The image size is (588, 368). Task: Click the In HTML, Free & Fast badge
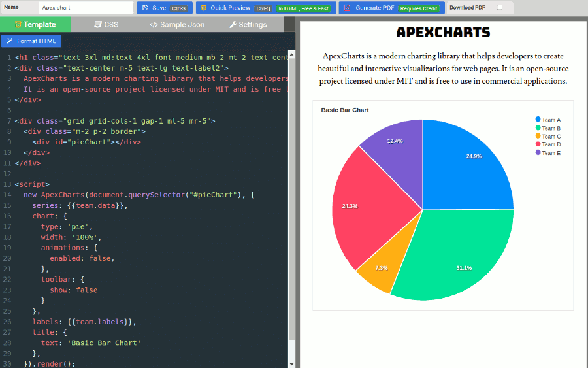[x=303, y=8]
